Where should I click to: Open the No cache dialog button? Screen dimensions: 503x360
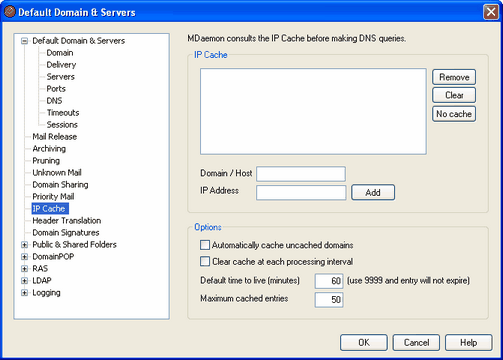click(x=454, y=114)
